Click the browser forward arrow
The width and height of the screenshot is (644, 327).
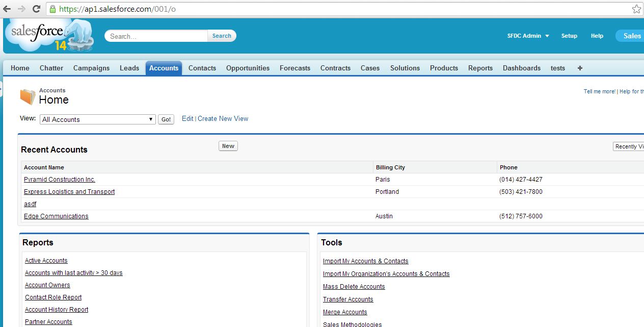(21, 9)
